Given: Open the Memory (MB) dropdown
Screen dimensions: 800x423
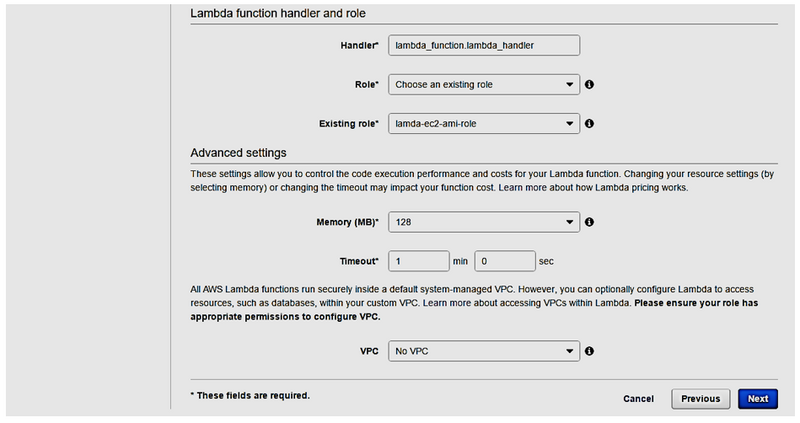Looking at the screenshot, I should click(x=484, y=222).
